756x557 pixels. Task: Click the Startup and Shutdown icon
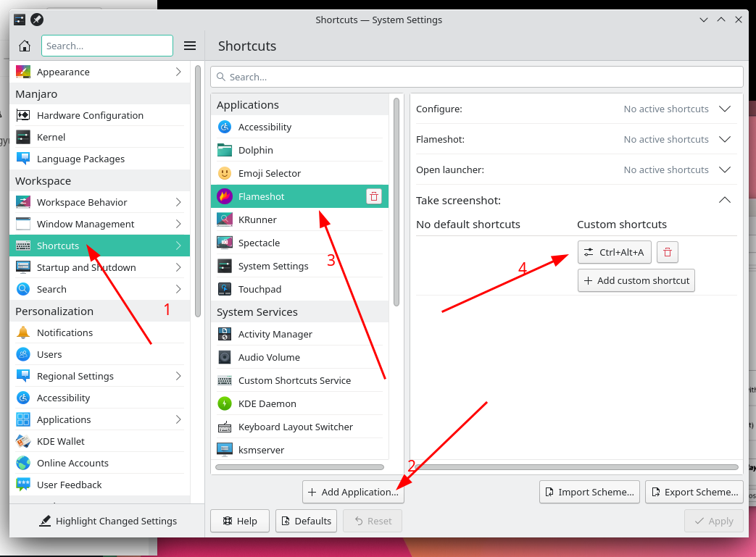tap(23, 267)
